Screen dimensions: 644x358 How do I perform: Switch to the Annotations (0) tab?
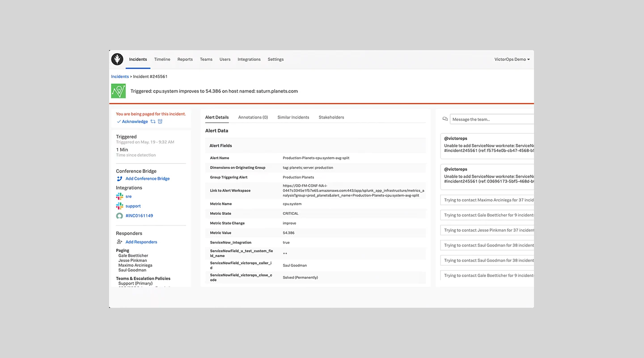(x=253, y=117)
